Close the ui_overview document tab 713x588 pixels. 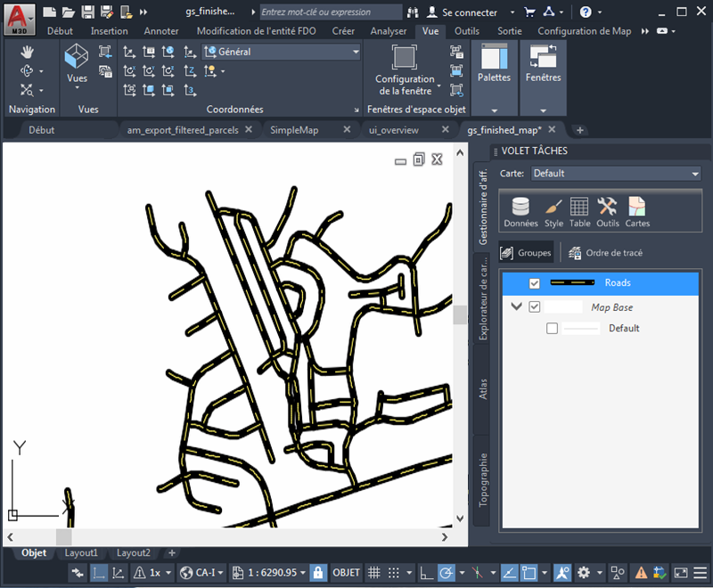(x=445, y=129)
